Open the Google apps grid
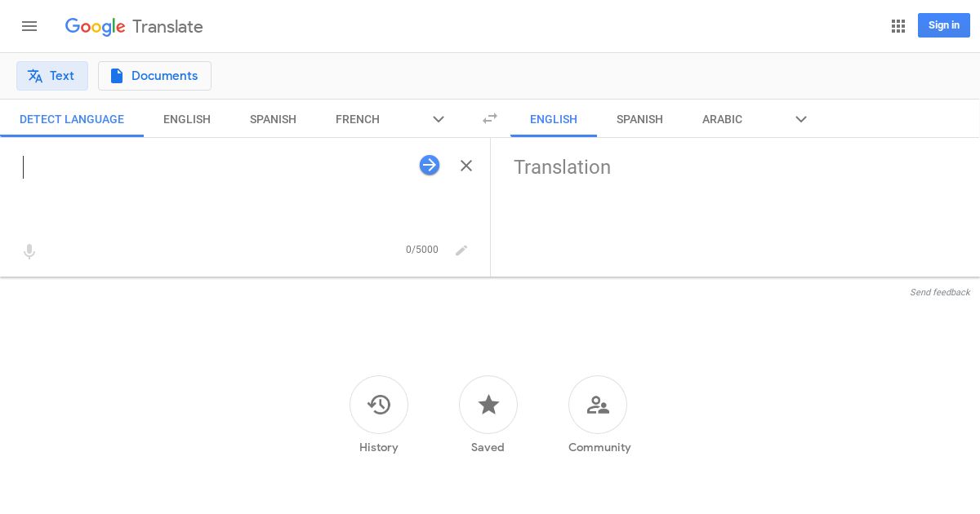 898,26
